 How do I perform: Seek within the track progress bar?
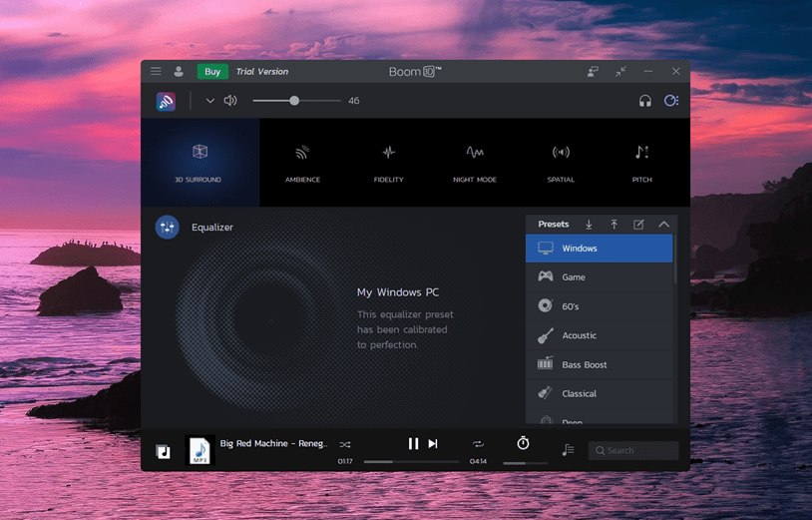click(412, 461)
